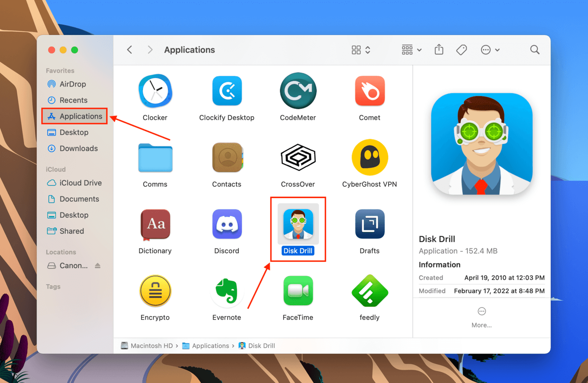588x383 pixels.
Task: Click Disk Drill in the path bar
Action: pos(257,346)
